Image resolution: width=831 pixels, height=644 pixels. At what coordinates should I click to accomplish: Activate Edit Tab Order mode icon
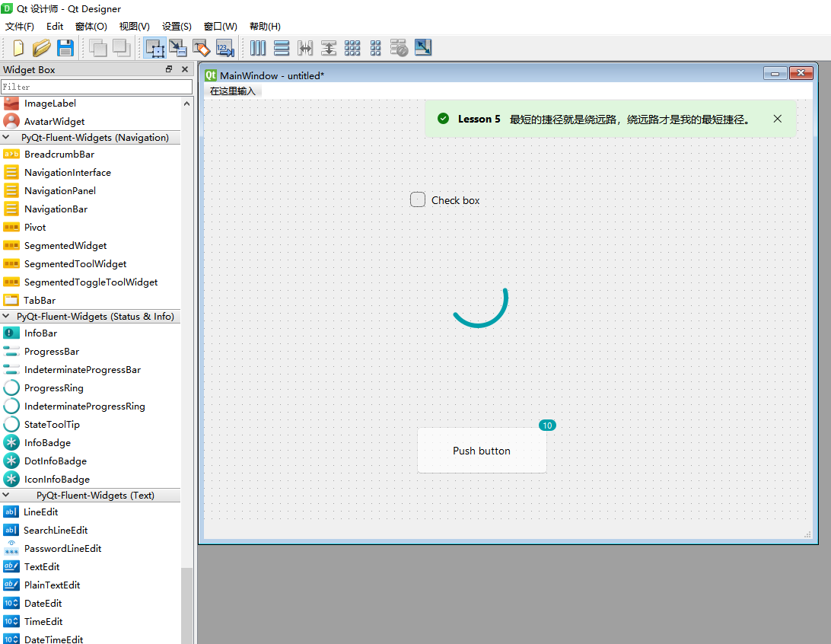pyautogui.click(x=224, y=48)
